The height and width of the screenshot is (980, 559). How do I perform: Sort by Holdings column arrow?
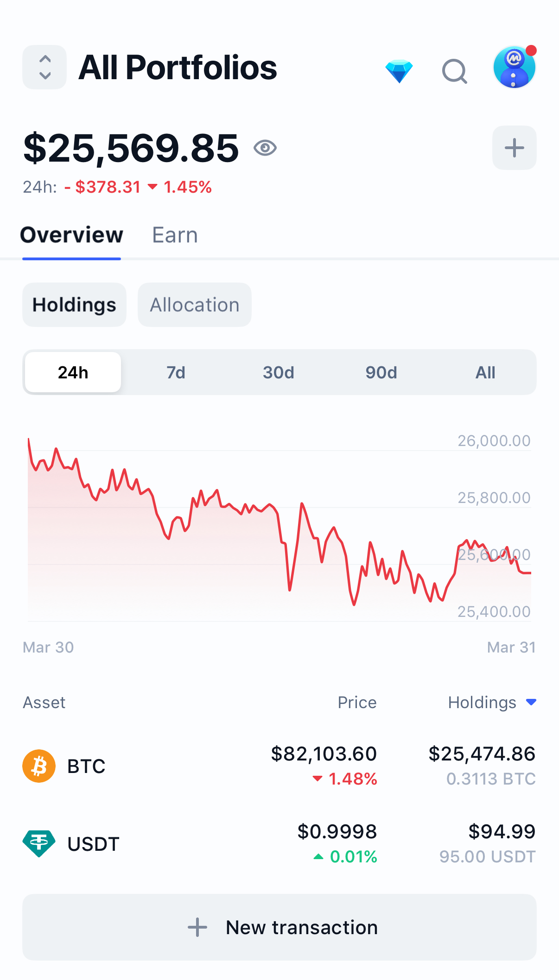click(531, 702)
